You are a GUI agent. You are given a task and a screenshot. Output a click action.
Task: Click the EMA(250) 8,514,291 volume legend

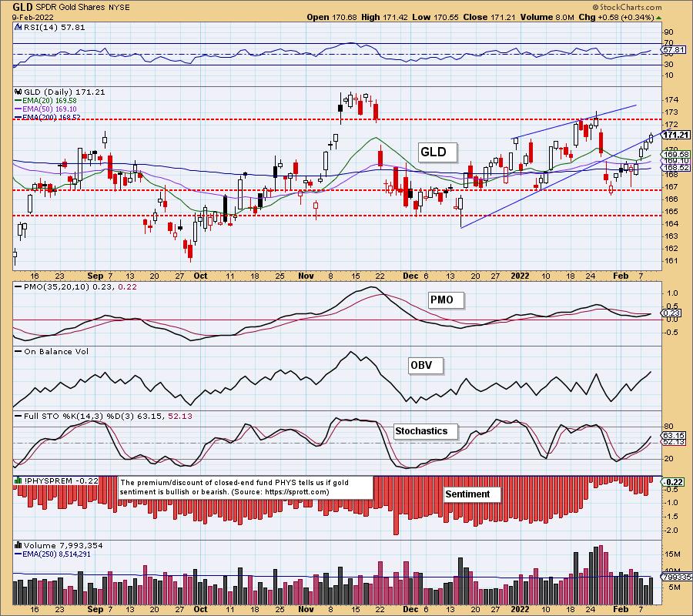pyautogui.click(x=52, y=554)
